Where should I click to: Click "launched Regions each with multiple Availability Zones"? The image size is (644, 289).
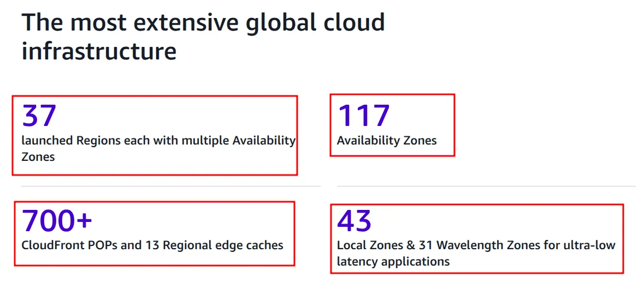[158, 149]
